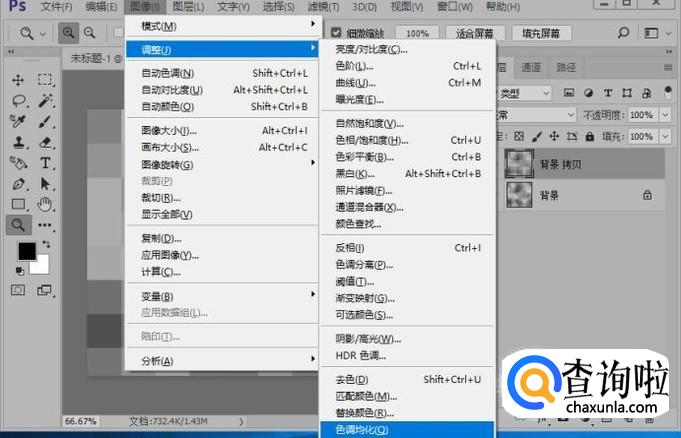Image resolution: width=681 pixels, height=438 pixels.
Task: Choose 色调均化(Q) from the submenu
Action: 407,430
